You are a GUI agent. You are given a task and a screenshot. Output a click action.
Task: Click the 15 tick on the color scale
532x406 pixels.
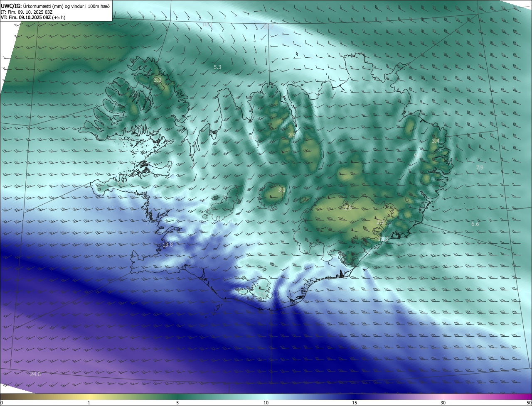(355, 403)
